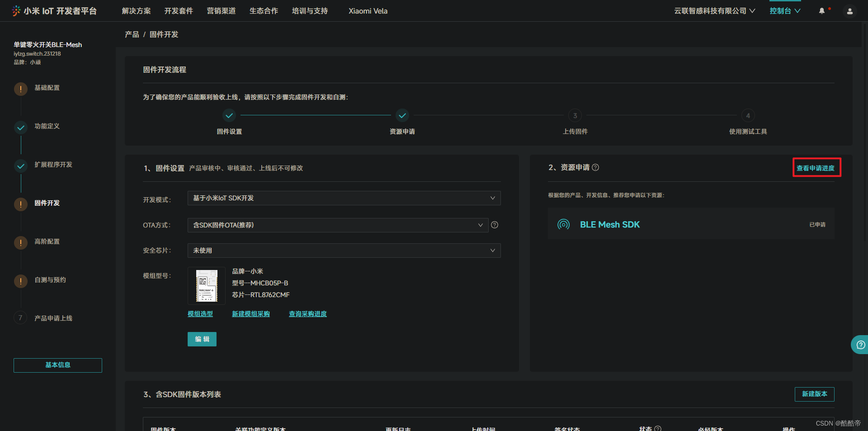Click the 高阶配置 warning step icon
Viewport: 868px width, 431px height.
coord(21,243)
